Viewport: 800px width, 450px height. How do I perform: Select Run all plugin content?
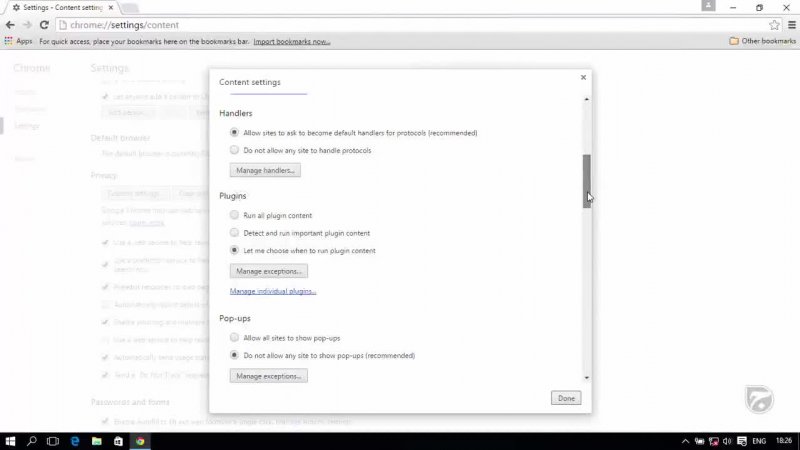coord(234,215)
